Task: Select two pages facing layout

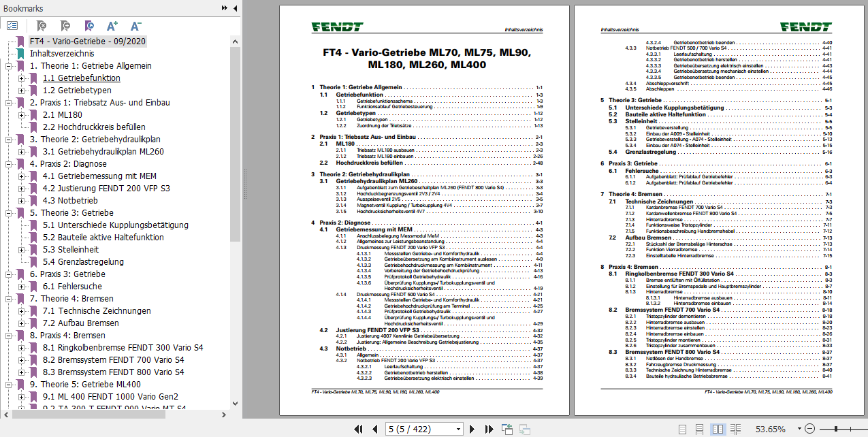Action: point(718,429)
